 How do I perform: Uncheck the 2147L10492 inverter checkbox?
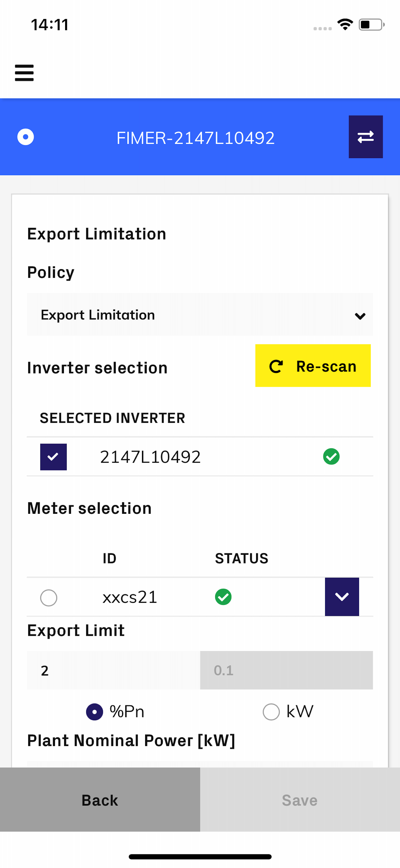53,457
